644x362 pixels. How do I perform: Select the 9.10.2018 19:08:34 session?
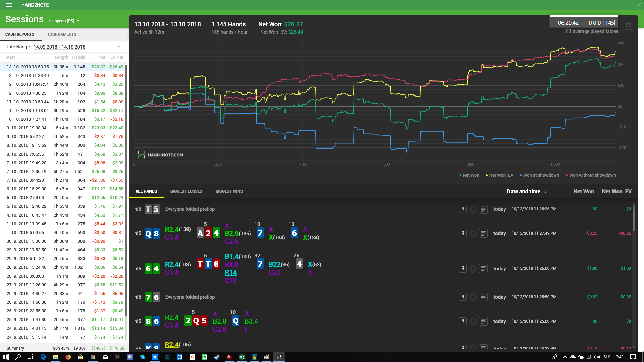click(x=62, y=128)
